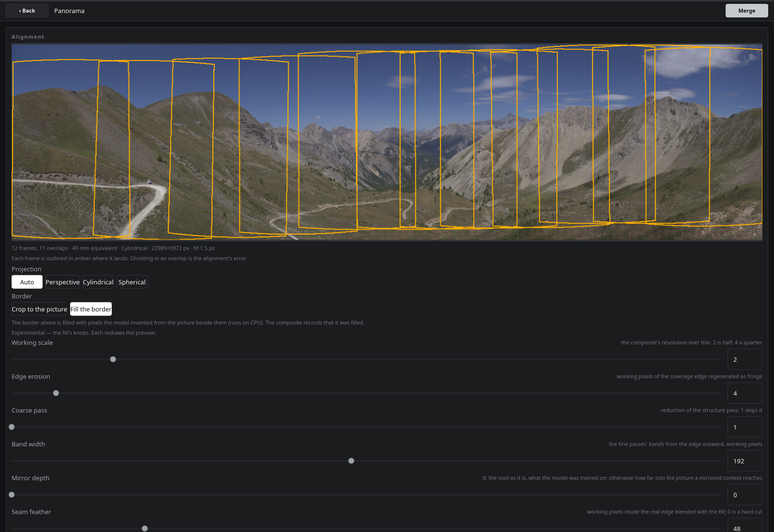The height and width of the screenshot is (532, 774).
Task: Click the Coarse pass slider handle
Action: pyautogui.click(x=12, y=427)
